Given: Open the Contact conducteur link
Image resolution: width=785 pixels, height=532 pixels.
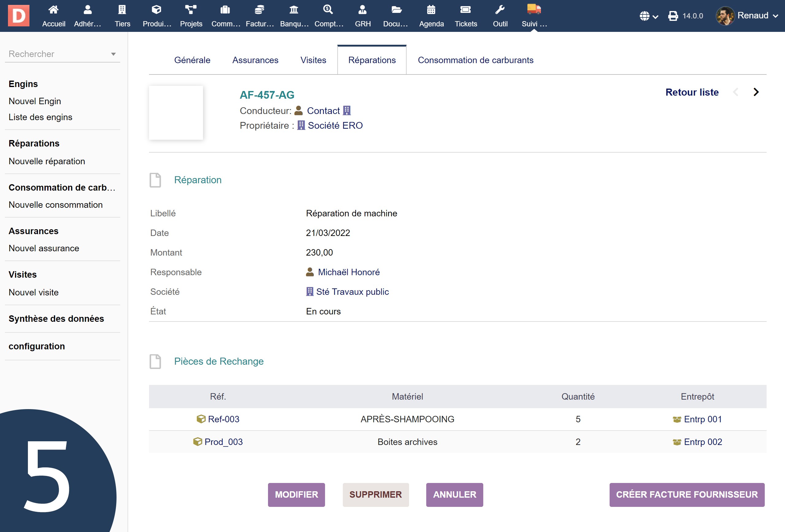Looking at the screenshot, I should 323,110.
